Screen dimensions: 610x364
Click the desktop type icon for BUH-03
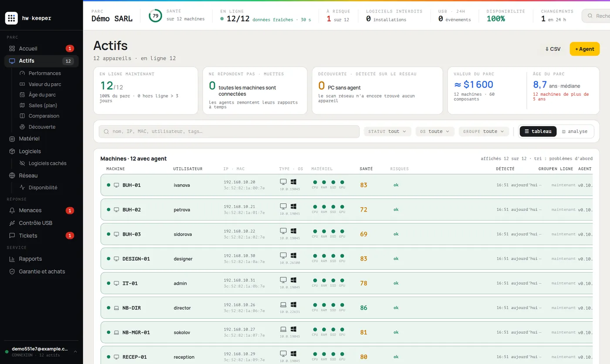pyautogui.click(x=283, y=231)
